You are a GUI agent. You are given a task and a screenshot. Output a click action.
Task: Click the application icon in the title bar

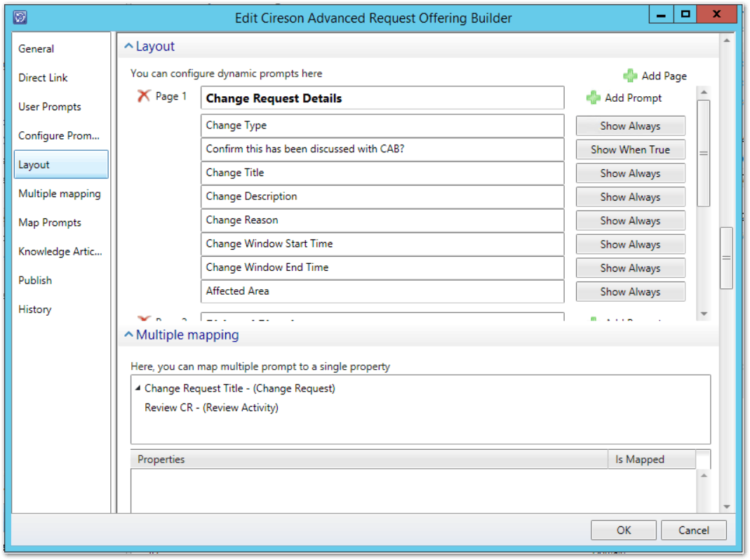pyautogui.click(x=20, y=18)
